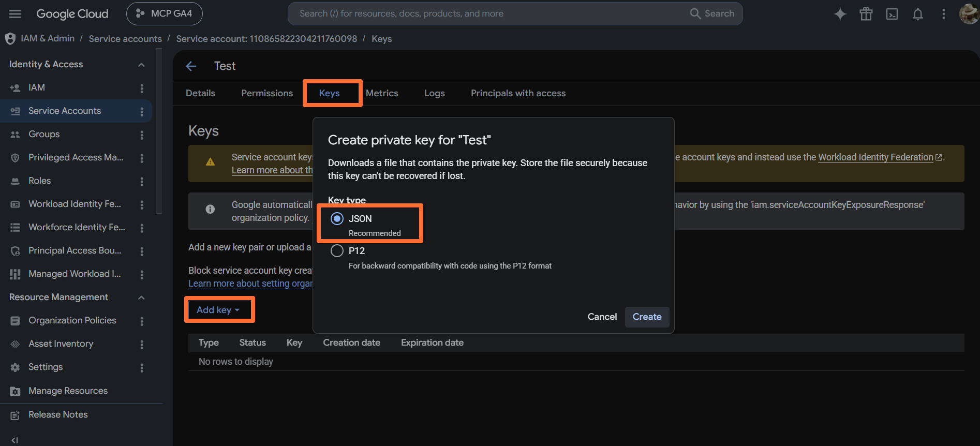Open the MCP GA4 project picker
The height and width of the screenshot is (446, 980).
(165, 13)
